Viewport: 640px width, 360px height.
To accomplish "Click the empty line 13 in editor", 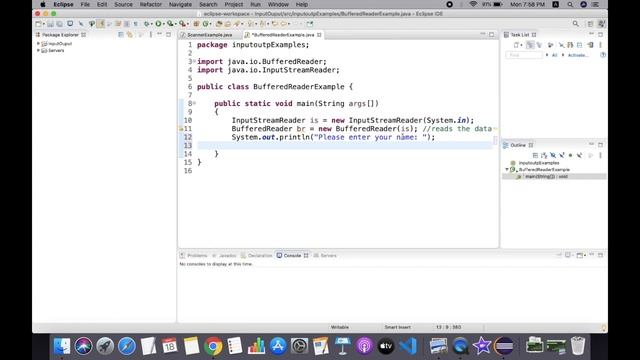I will (x=345, y=145).
